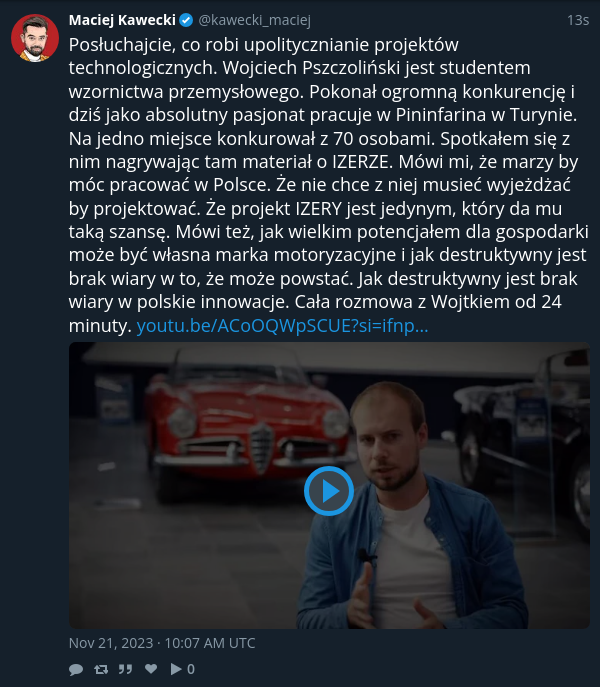The image size is (600, 687).
Task: Click the display name "Maciej Kawecki"
Action: tap(122, 20)
